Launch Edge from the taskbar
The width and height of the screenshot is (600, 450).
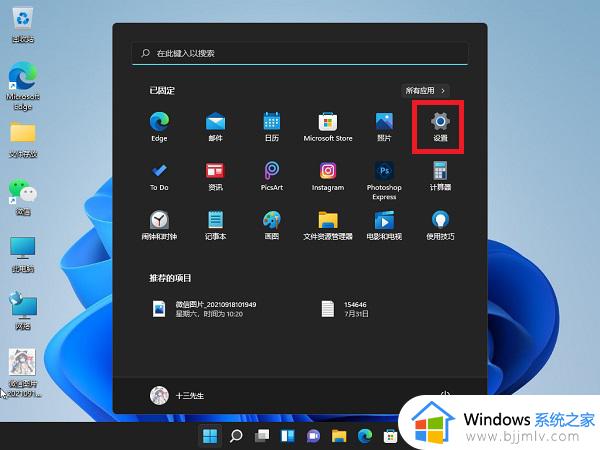[365, 436]
